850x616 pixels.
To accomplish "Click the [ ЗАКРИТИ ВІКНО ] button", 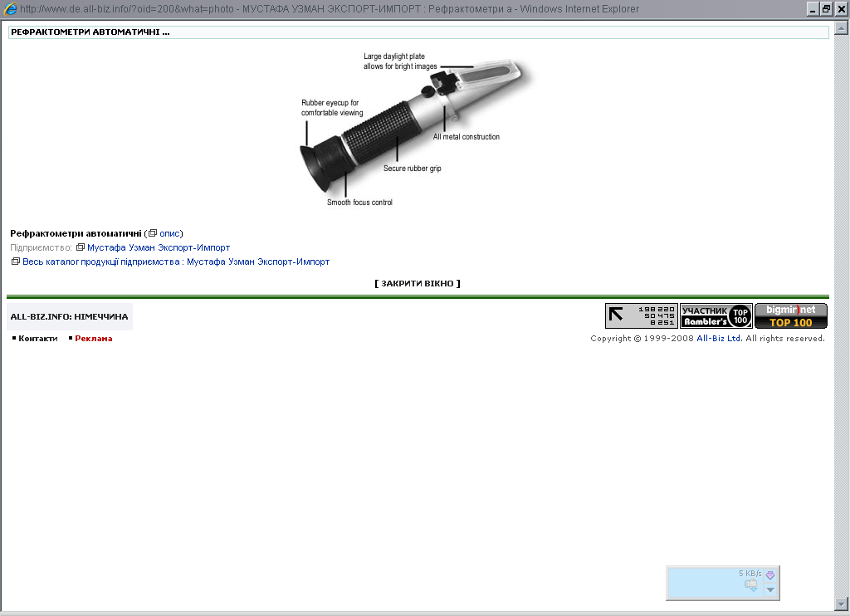I will (418, 284).
